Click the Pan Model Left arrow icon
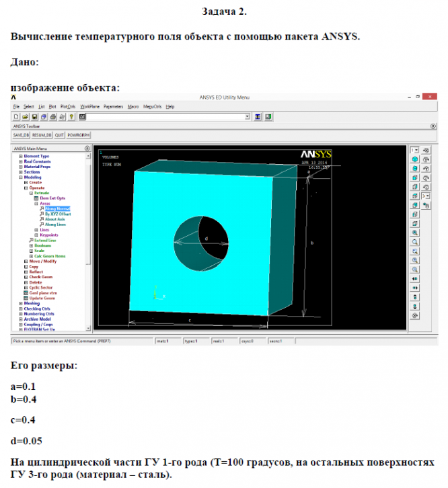Screen dimensions: 448x488 pos(414,279)
